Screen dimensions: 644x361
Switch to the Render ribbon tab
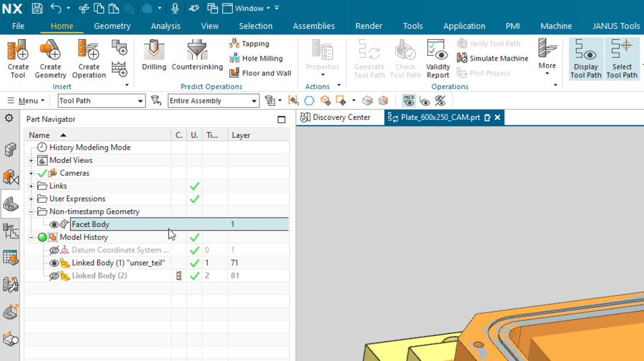point(369,26)
